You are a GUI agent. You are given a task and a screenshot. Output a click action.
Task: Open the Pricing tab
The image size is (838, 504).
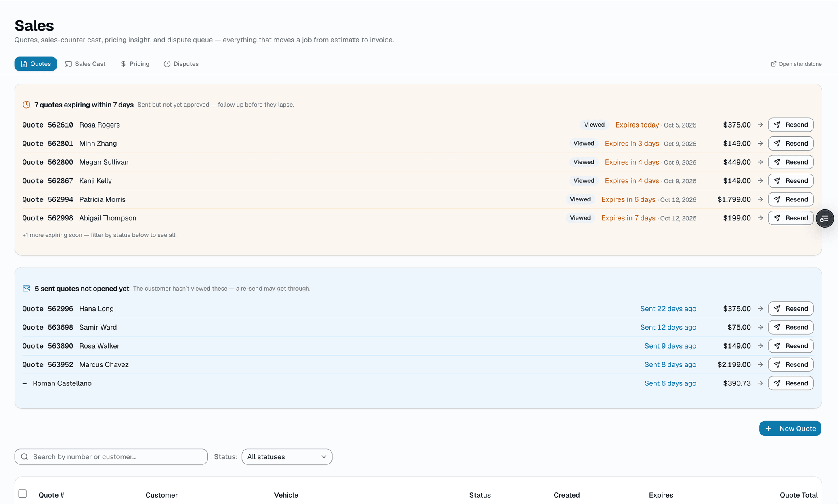pyautogui.click(x=135, y=64)
